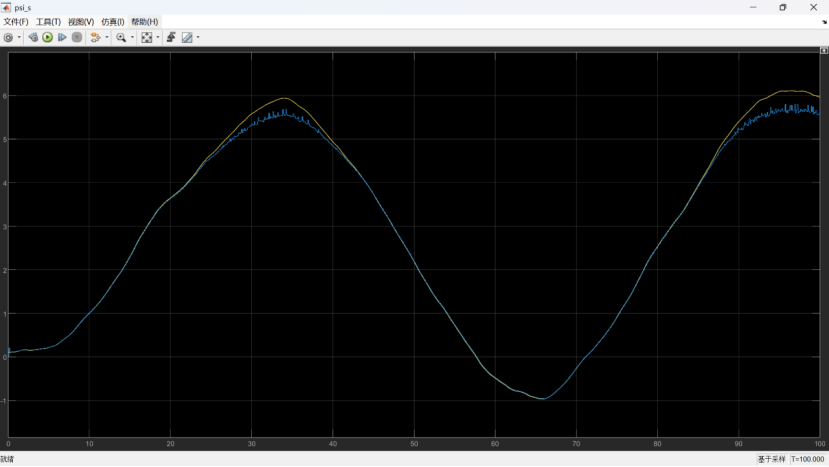This screenshot has width=829, height=467.
Task: Click the Highlight Simulink Block icon
Action: 95,37
